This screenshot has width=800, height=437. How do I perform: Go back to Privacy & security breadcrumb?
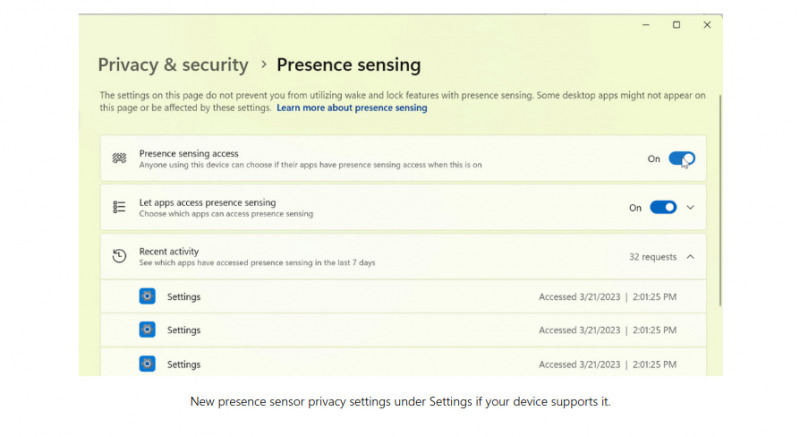click(173, 65)
